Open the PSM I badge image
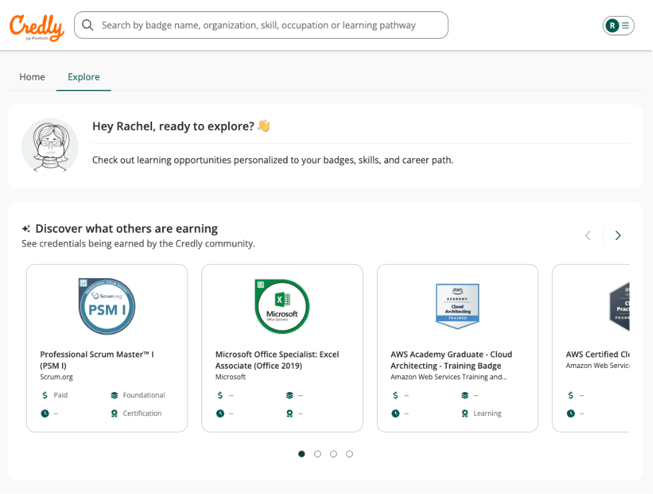The height and width of the screenshot is (494, 653). coord(107,306)
